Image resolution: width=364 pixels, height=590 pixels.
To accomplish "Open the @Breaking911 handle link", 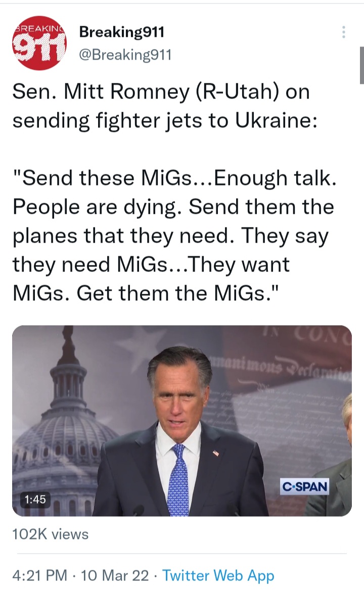I will [x=125, y=55].
